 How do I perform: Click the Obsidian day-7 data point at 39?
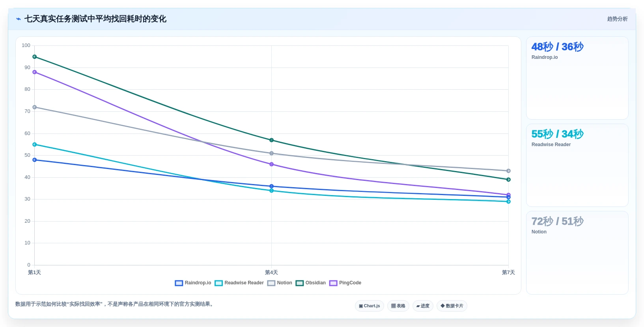click(x=508, y=180)
